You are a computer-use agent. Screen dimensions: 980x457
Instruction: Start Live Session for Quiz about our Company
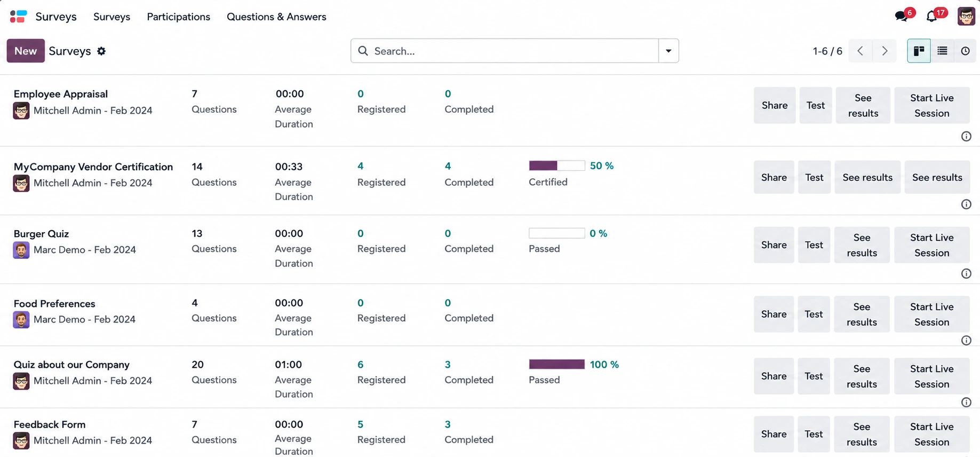point(932,376)
